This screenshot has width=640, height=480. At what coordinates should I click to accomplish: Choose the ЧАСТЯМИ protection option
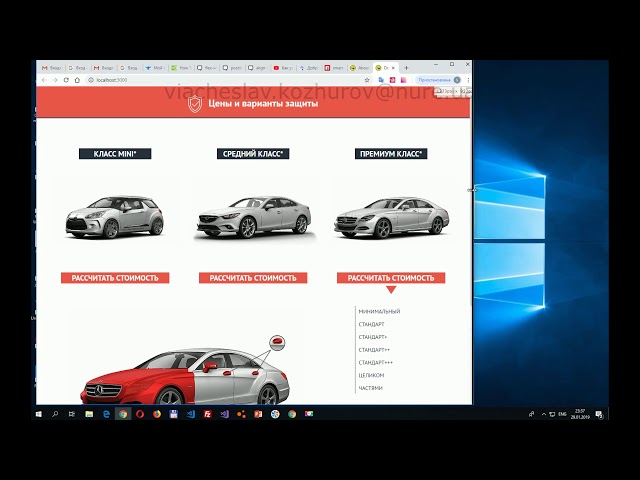click(x=370, y=388)
